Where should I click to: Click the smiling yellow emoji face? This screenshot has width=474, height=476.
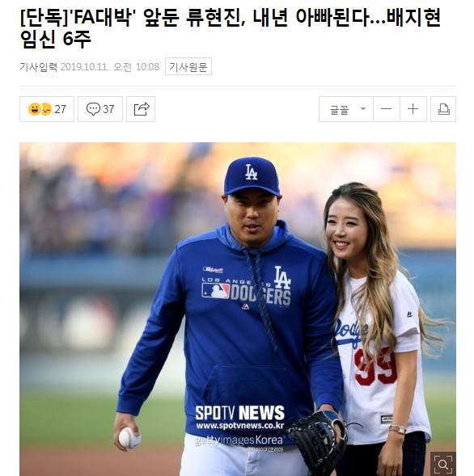click(x=34, y=109)
